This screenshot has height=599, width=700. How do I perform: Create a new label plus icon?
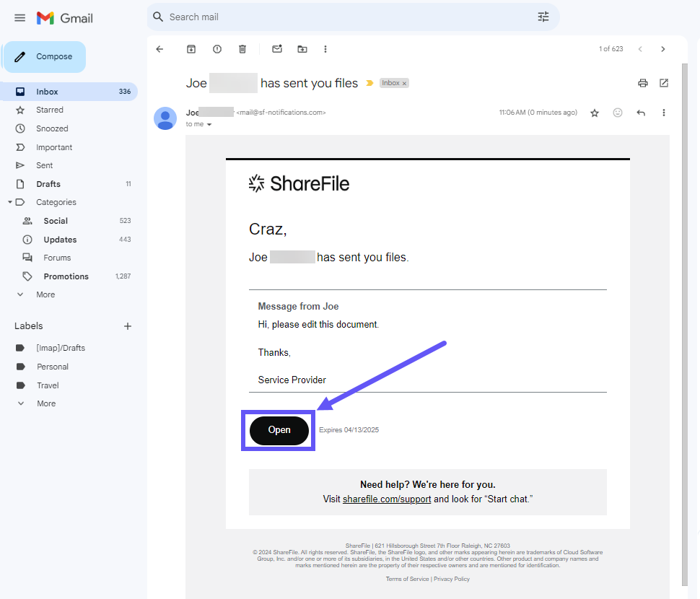(x=128, y=326)
